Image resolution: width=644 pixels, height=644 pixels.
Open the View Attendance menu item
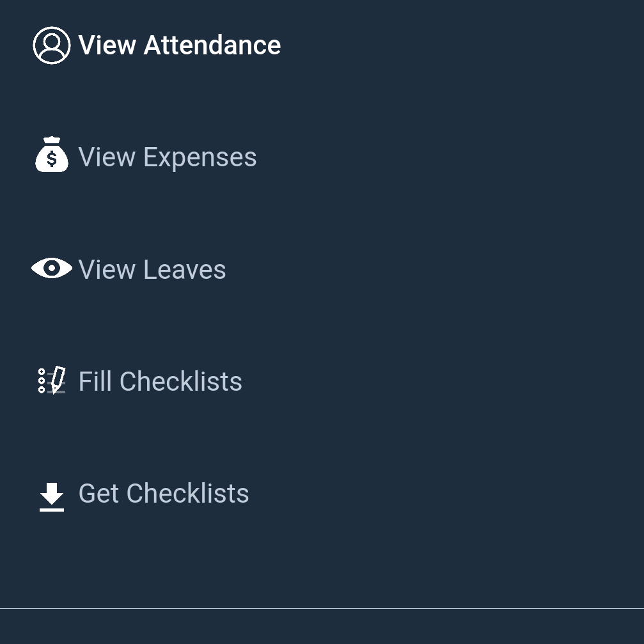[157, 45]
